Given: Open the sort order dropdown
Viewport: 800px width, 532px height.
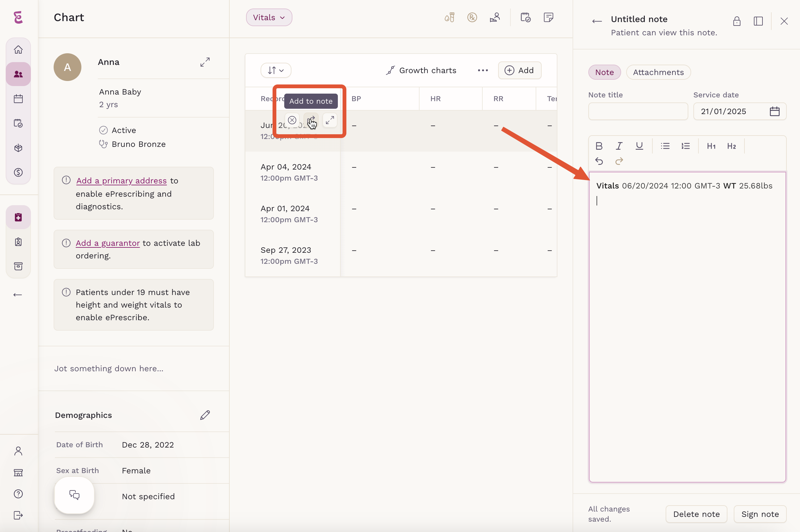Looking at the screenshot, I should 276,70.
